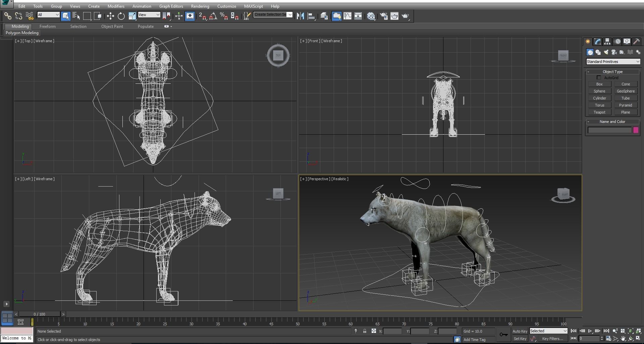This screenshot has width=644, height=344.
Task: Open the ribbon minimize options arrow
Action: [171, 26]
